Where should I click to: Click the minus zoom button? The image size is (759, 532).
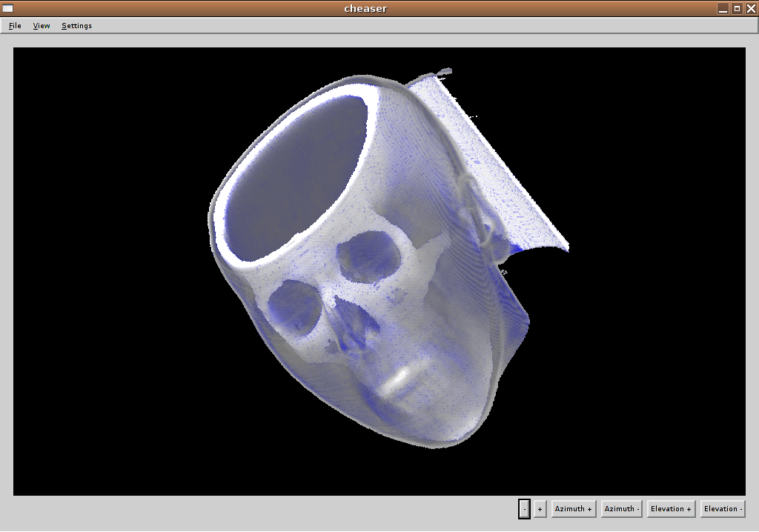click(524, 509)
